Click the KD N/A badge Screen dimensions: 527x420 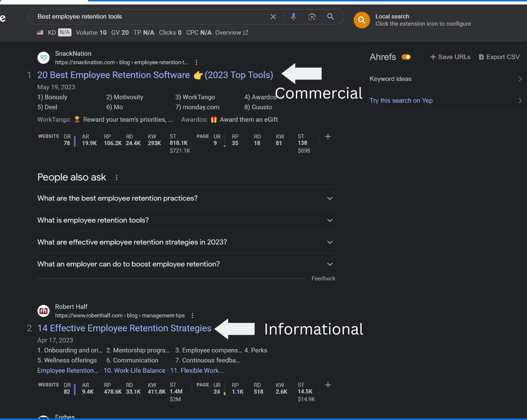[60, 32]
